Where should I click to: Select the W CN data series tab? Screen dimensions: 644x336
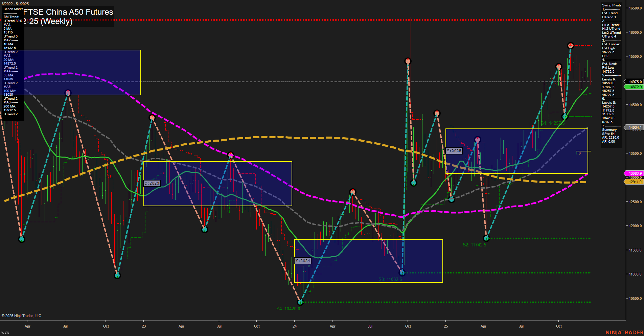coord(5,332)
